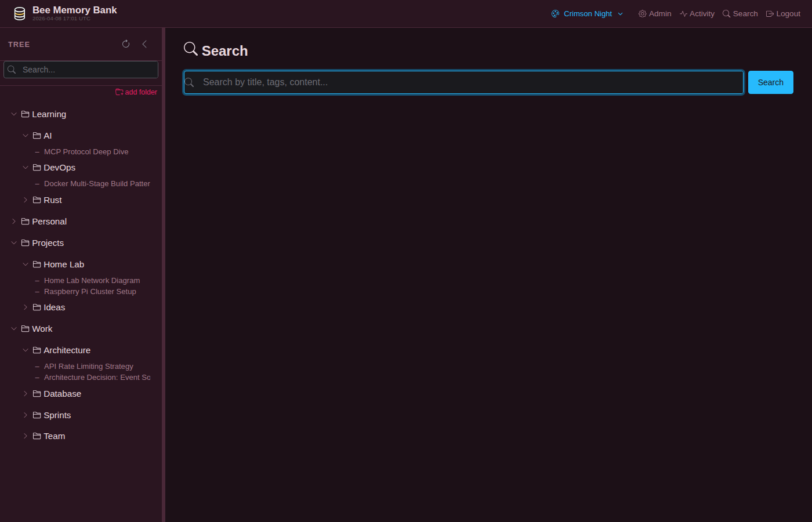Open the Home Lab Network Diagram note
Image resolution: width=812 pixels, height=522 pixels.
coord(92,281)
